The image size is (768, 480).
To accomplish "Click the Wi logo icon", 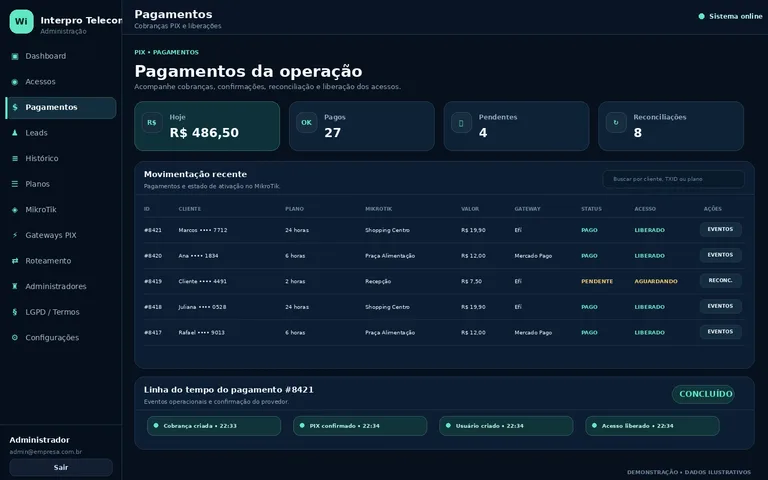I will [22, 22].
